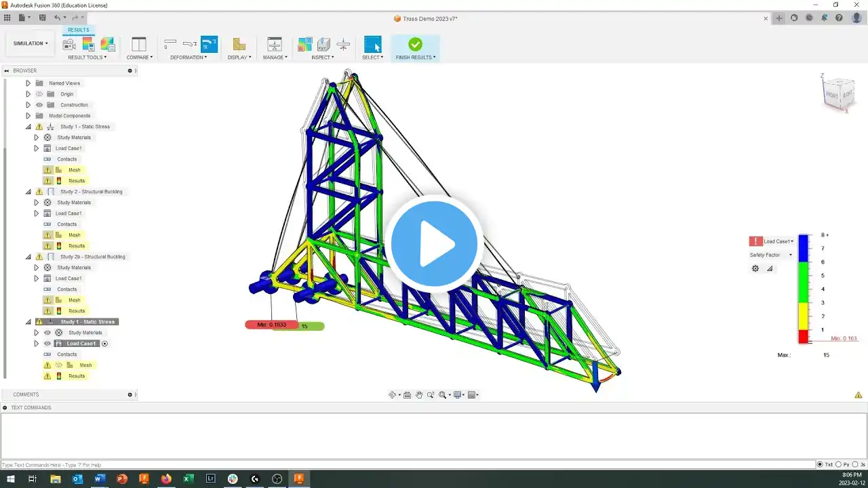Select the highlighted adjusted deformation scale icon
This screenshot has height=488, width=868.
(x=210, y=45)
